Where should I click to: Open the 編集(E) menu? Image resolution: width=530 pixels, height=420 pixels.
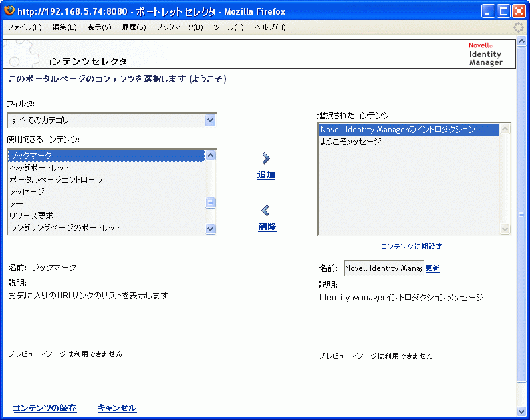point(64,27)
